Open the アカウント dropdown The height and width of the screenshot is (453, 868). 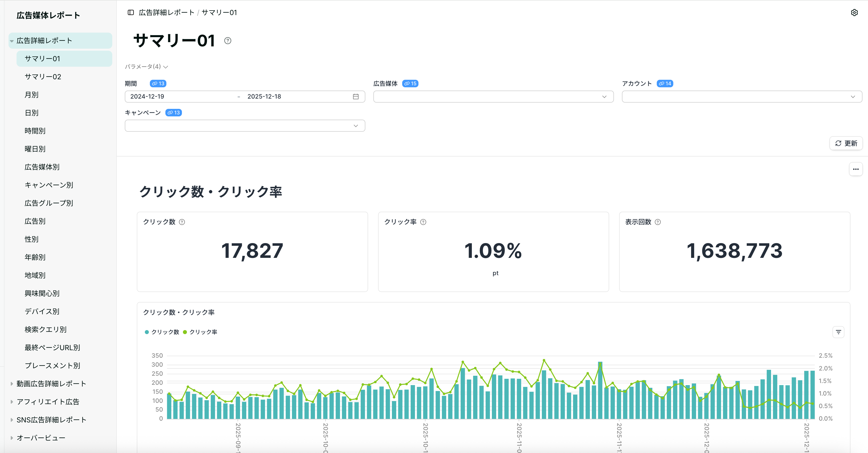click(742, 97)
